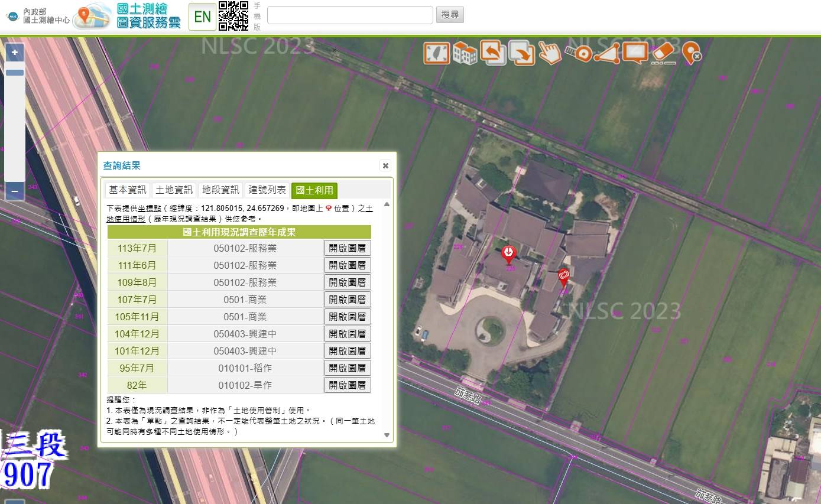Screen dimensions: 821x504
Task: Open map layer for 113年7月
Action: [348, 248]
